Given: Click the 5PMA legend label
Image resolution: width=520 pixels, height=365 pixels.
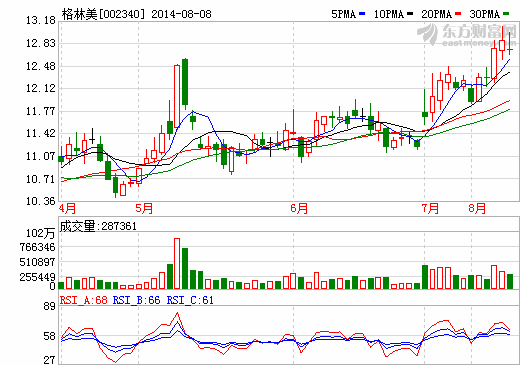Looking at the screenshot, I should [x=343, y=14].
